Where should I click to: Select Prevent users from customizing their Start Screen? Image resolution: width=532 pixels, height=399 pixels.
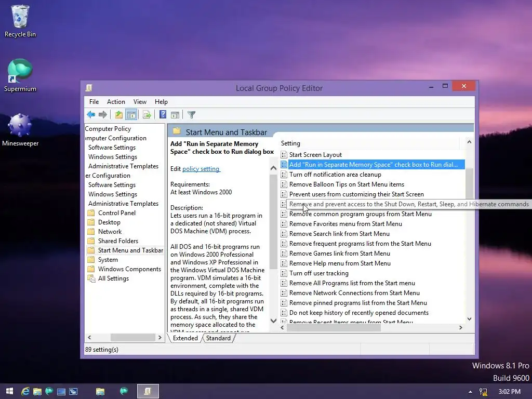click(x=356, y=194)
